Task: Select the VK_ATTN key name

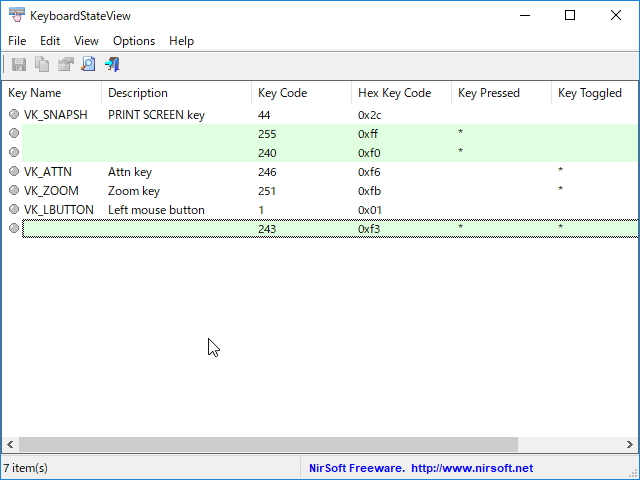Action: coord(48,172)
